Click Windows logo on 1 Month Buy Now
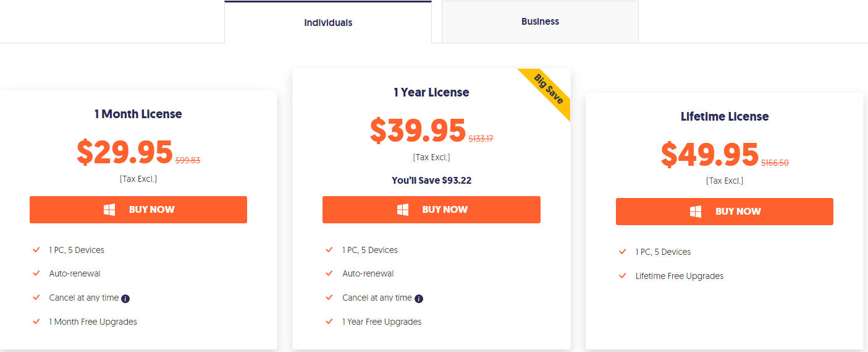The image size is (868, 352). (109, 210)
